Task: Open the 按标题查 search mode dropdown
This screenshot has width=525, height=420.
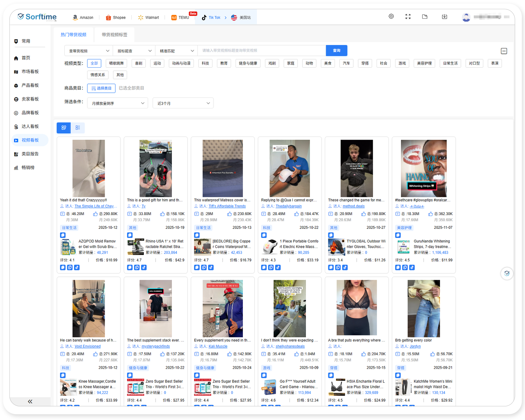Action: click(133, 50)
